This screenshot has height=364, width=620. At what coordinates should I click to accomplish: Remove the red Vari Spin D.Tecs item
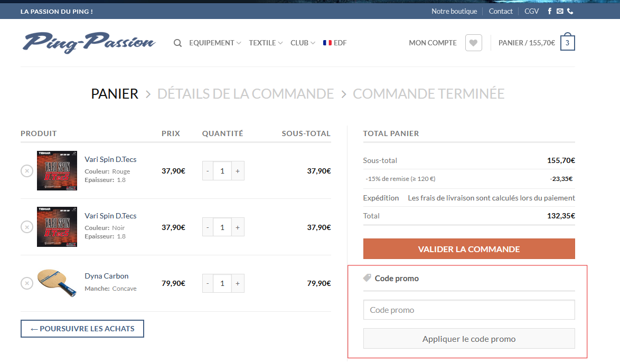point(26,171)
